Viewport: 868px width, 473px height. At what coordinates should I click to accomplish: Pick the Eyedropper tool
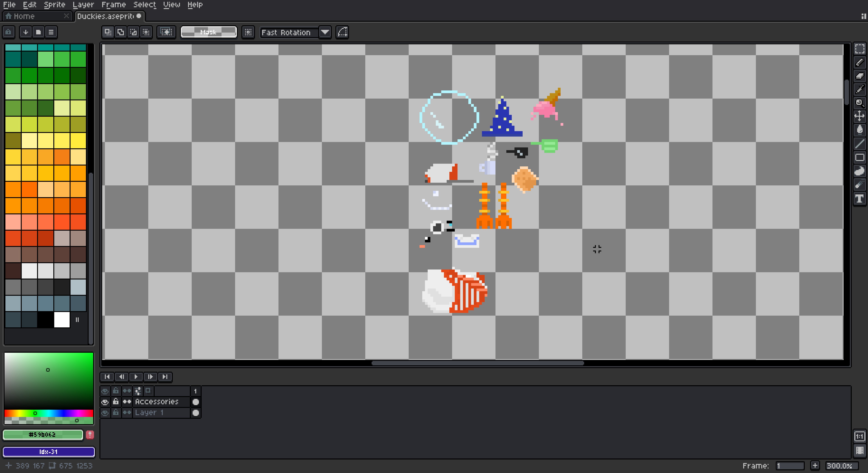(860, 89)
